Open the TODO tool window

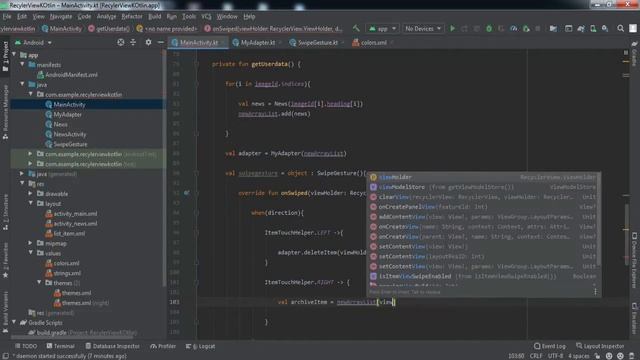(26, 346)
